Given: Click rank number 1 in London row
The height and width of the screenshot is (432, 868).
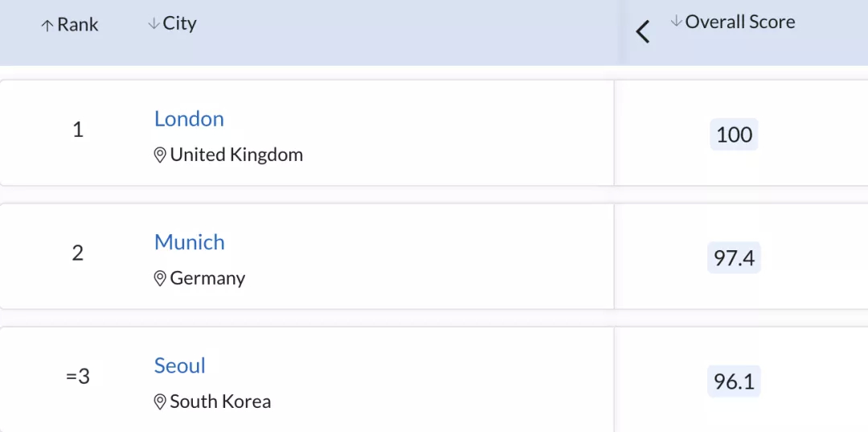Looking at the screenshot, I should pos(78,130).
